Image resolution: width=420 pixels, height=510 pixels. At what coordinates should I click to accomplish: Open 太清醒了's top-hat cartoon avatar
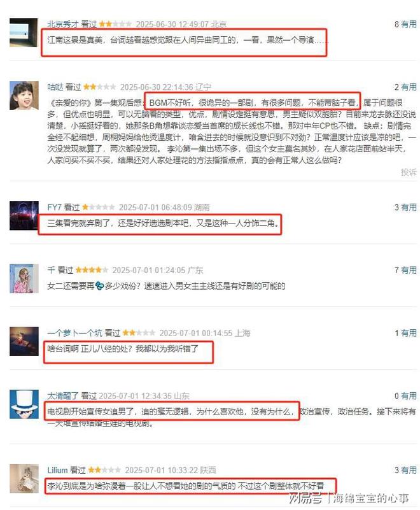24,404
